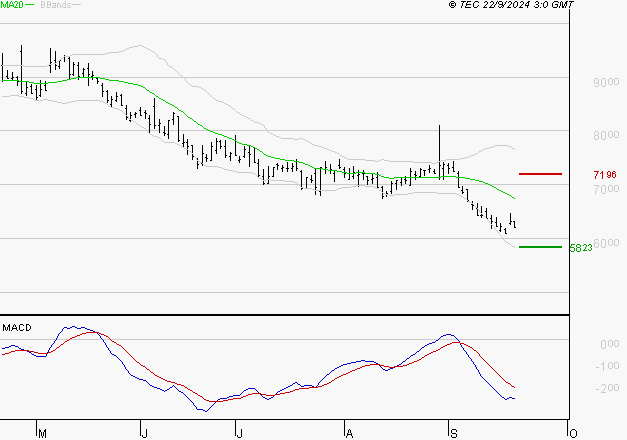Click the O month marker on time axis
The image size is (627, 440).
(573, 434)
